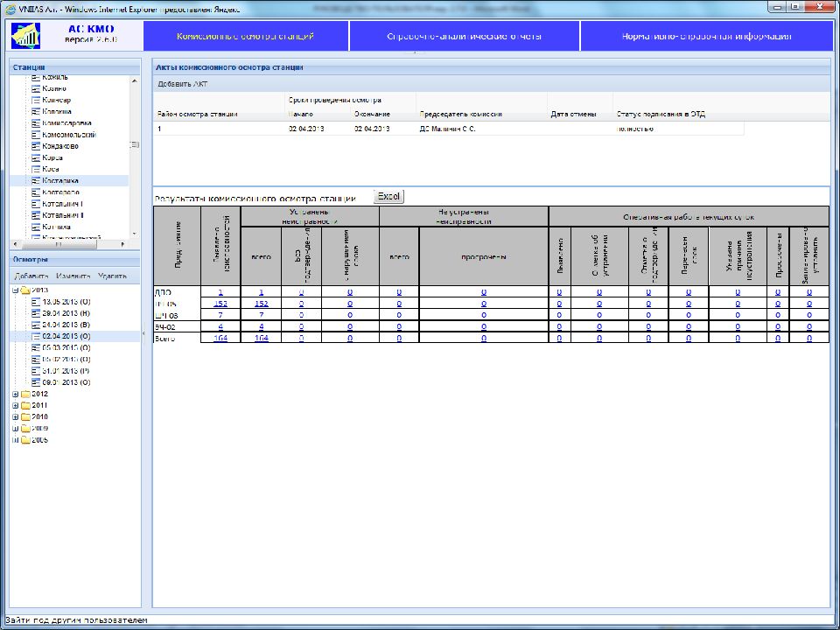Click the stations list scroll-down arrow
This screenshot has width=840, height=630.
tap(135, 234)
